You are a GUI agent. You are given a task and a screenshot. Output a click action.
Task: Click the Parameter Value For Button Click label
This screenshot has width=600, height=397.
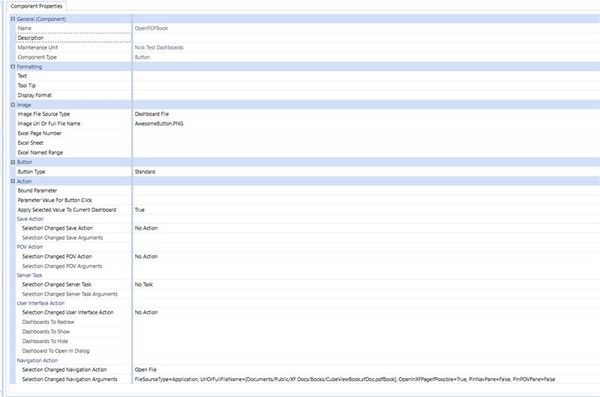[x=55, y=200]
